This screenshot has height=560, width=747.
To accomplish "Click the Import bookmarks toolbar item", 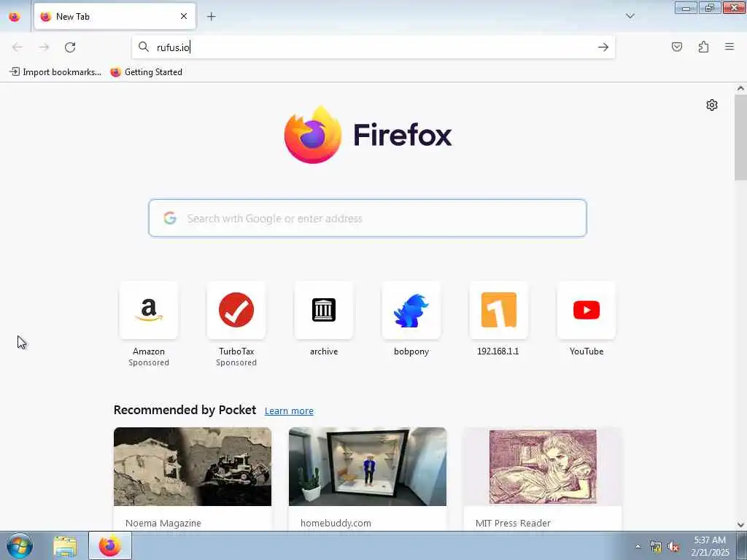I will tap(55, 72).
